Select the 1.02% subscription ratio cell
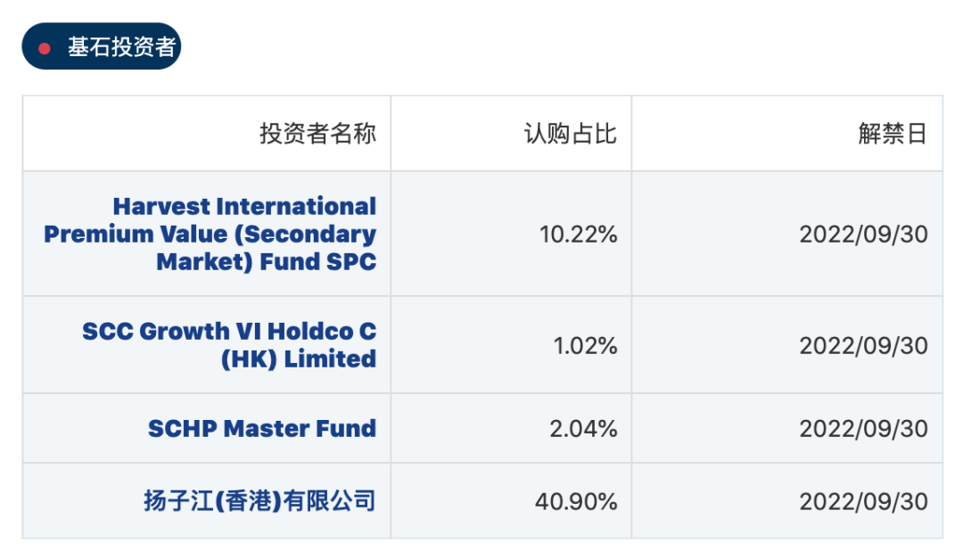The height and width of the screenshot is (560, 963). click(x=585, y=345)
